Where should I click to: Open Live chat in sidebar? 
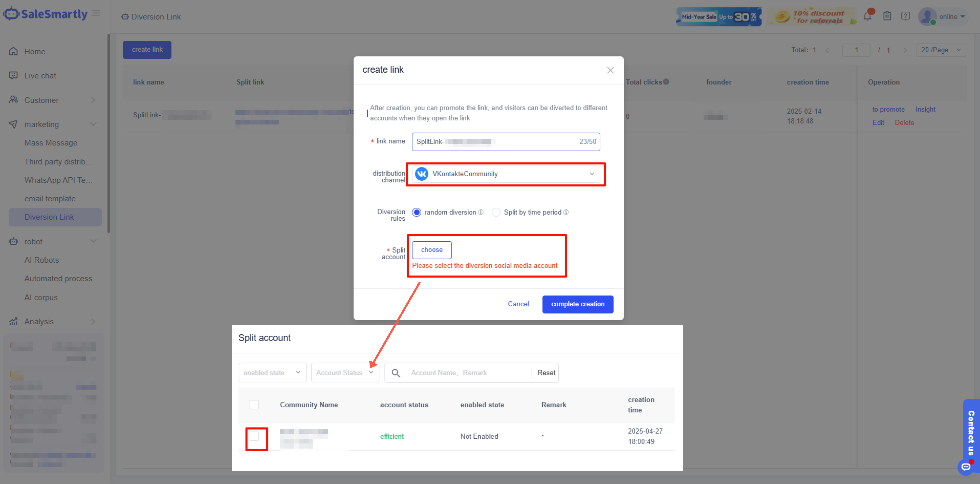(x=40, y=75)
